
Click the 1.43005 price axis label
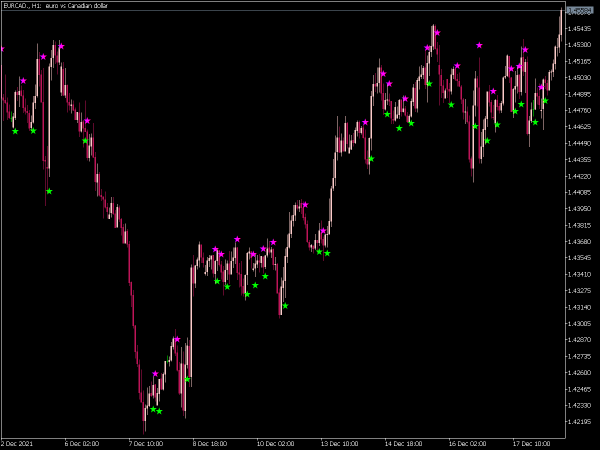(x=580, y=324)
